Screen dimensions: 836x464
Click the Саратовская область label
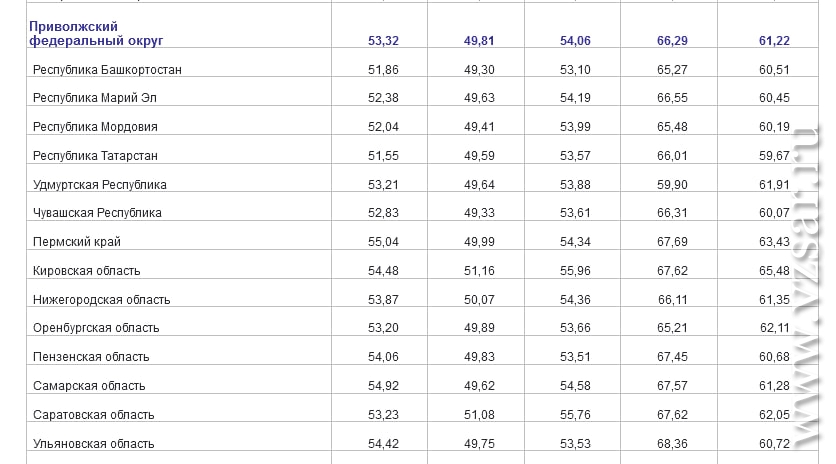tap(93, 415)
